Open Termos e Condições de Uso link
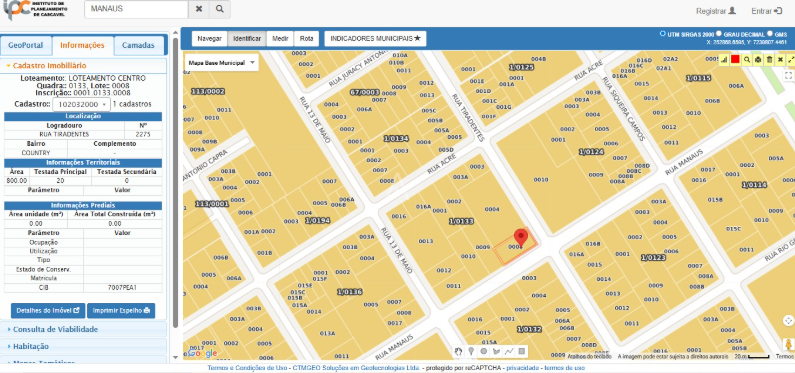This screenshot has width=795, height=373. (x=248, y=368)
